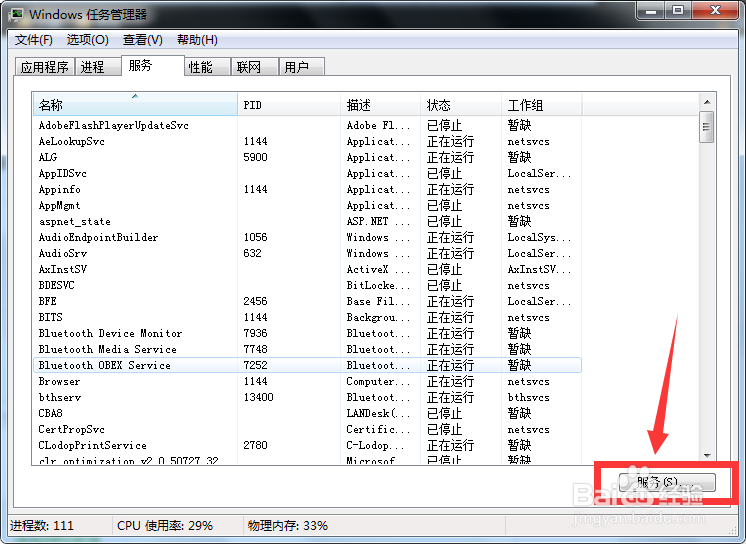The height and width of the screenshot is (544, 746).
Task: Sort services by 工作组 column header
Action: pos(541,104)
